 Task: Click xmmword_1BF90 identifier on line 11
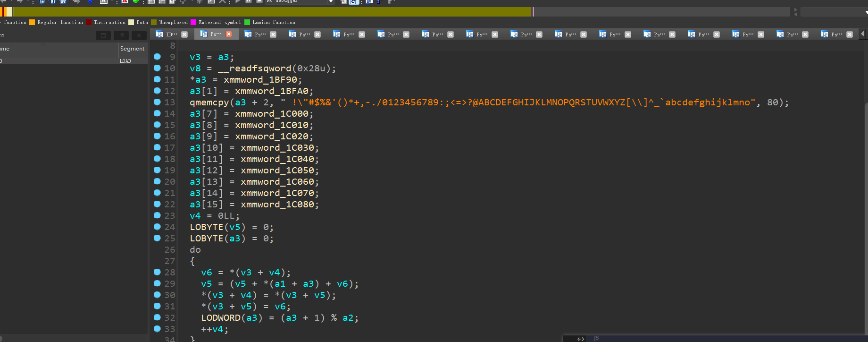(x=260, y=80)
